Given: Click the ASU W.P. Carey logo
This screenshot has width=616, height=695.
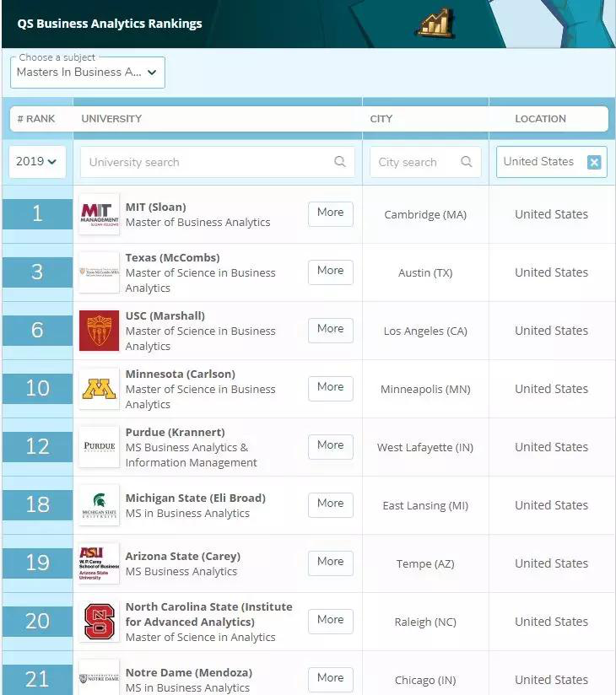Looking at the screenshot, I should (x=99, y=563).
